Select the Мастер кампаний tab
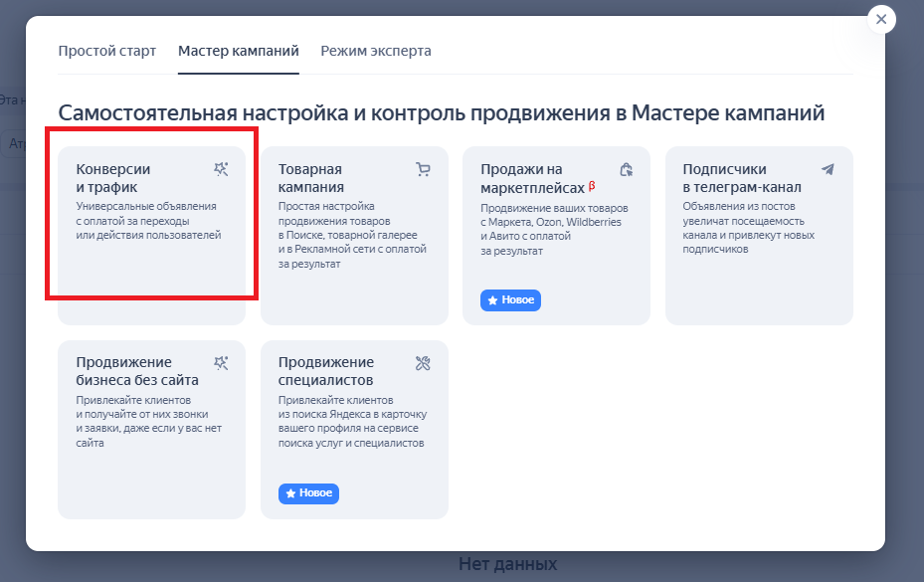This screenshot has height=582, width=924. pyautogui.click(x=238, y=51)
